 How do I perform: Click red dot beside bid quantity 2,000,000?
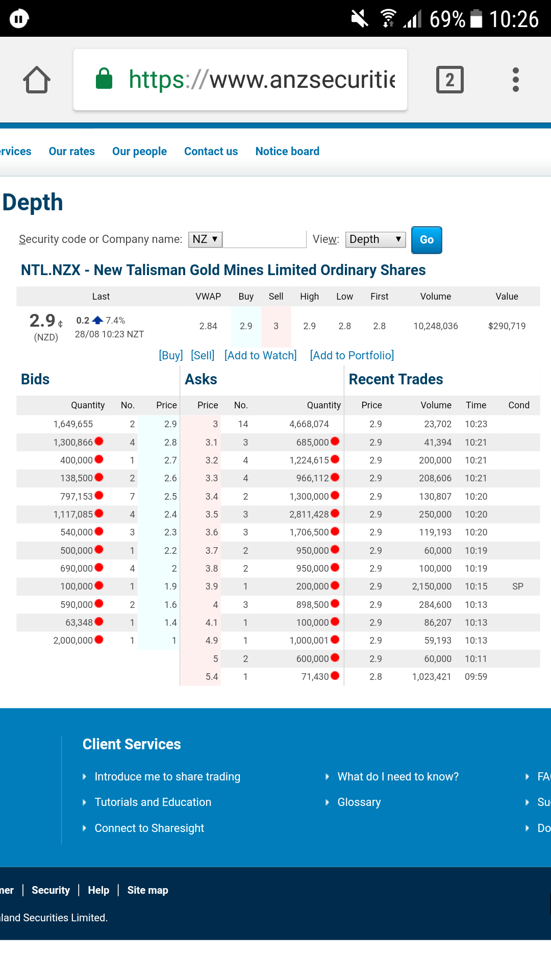pos(99,640)
